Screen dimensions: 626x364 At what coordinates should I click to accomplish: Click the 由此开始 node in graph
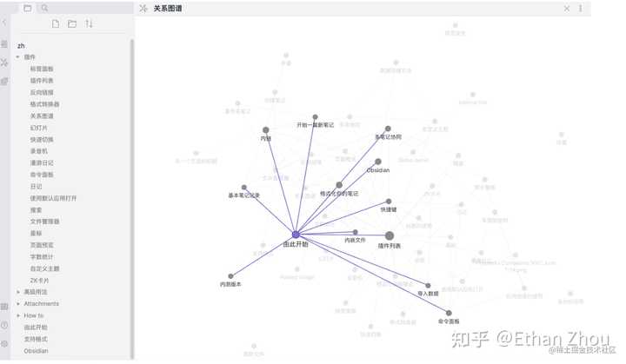296,235
